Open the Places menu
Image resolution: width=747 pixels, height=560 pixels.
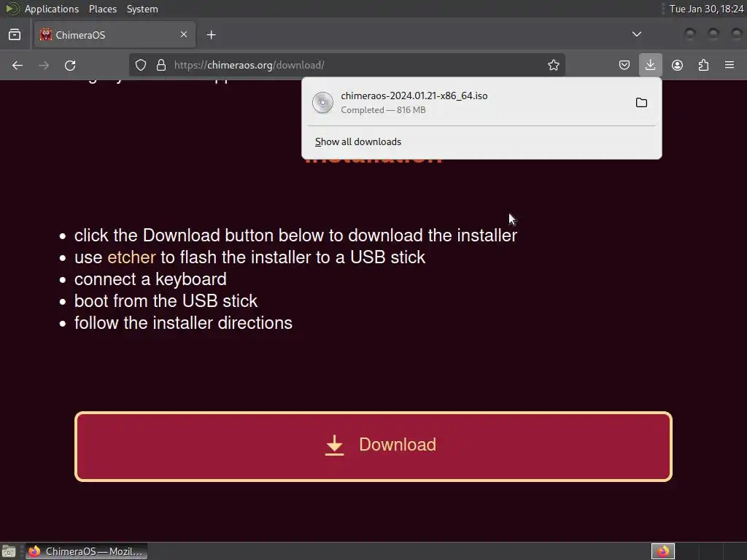coord(102,9)
